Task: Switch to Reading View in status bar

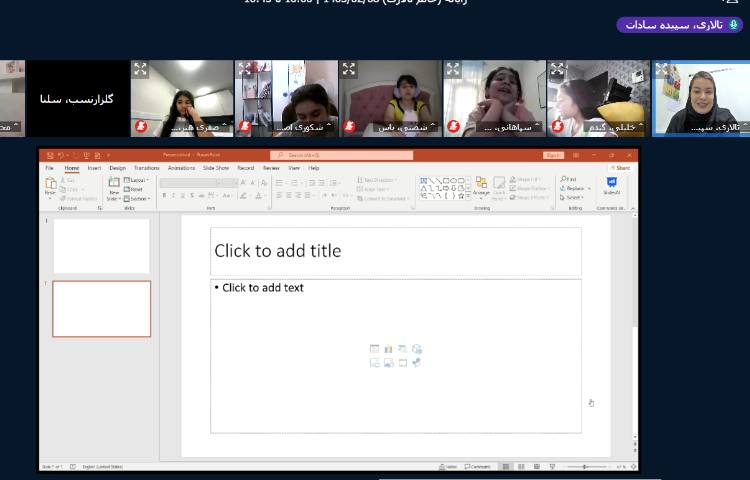Action: point(537,467)
